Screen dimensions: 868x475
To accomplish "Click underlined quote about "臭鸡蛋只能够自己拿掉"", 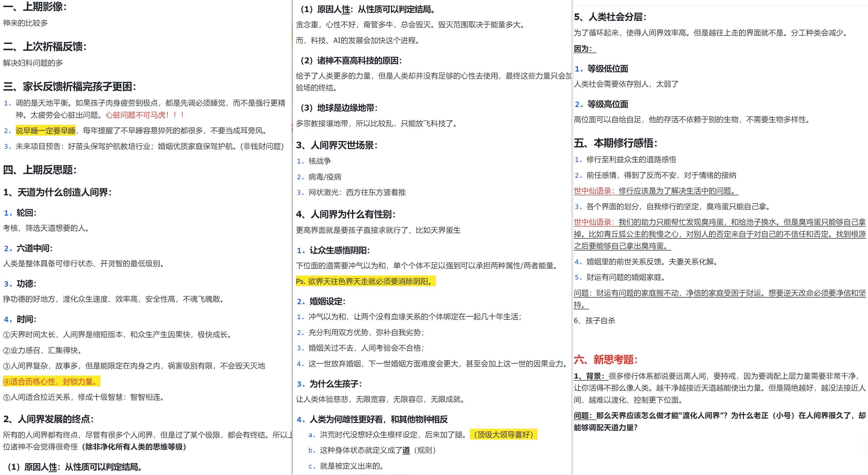I will click(x=720, y=234).
